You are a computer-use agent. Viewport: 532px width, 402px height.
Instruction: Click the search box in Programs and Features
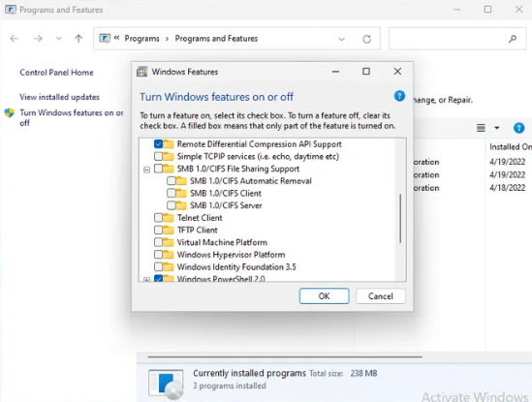[457, 39]
